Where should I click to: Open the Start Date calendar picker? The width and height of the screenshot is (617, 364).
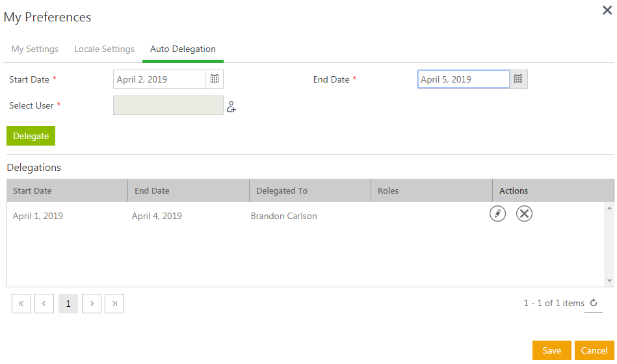coord(215,79)
